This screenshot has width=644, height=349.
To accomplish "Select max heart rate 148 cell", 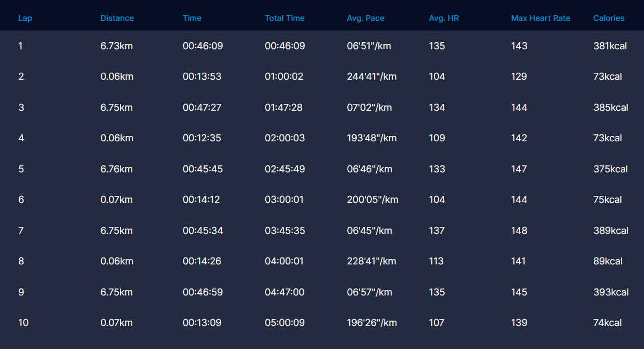I will point(519,231).
